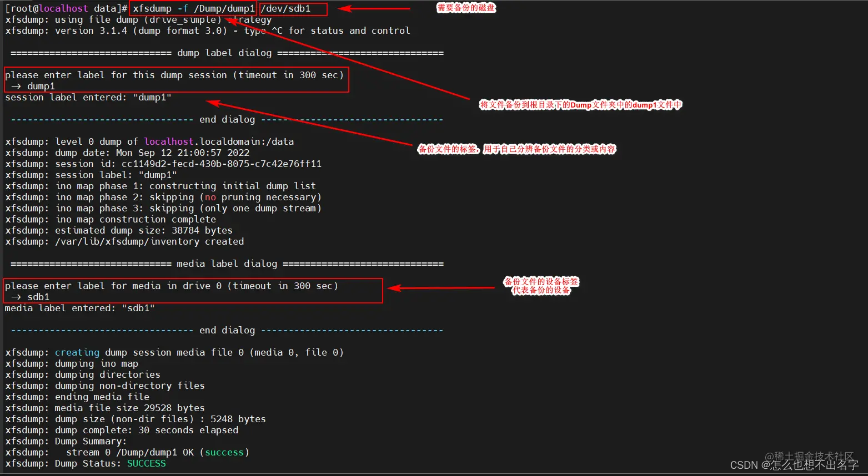Click 'xfsdump: dumping directories' line
Screen dimensions: 868x476
pos(83,374)
